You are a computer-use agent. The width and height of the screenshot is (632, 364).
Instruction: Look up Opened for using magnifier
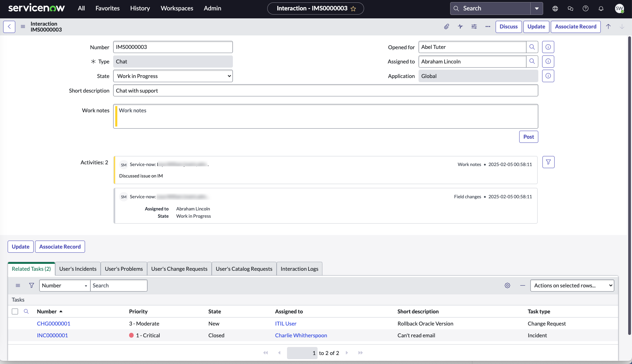point(532,47)
